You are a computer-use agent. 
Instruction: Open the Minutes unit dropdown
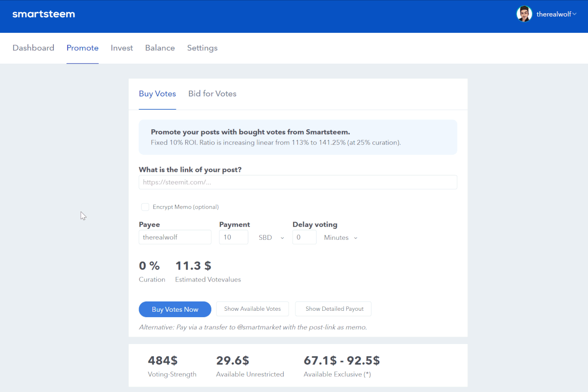(x=341, y=237)
